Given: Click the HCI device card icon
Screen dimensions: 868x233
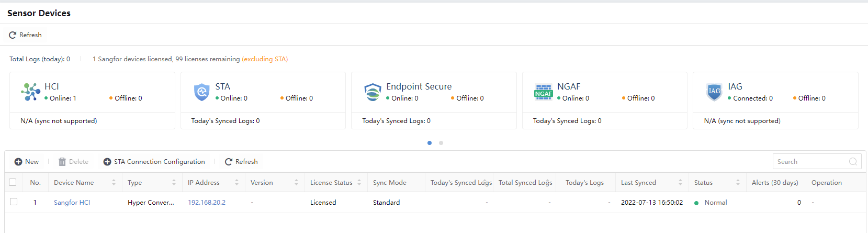Looking at the screenshot, I should [30, 92].
